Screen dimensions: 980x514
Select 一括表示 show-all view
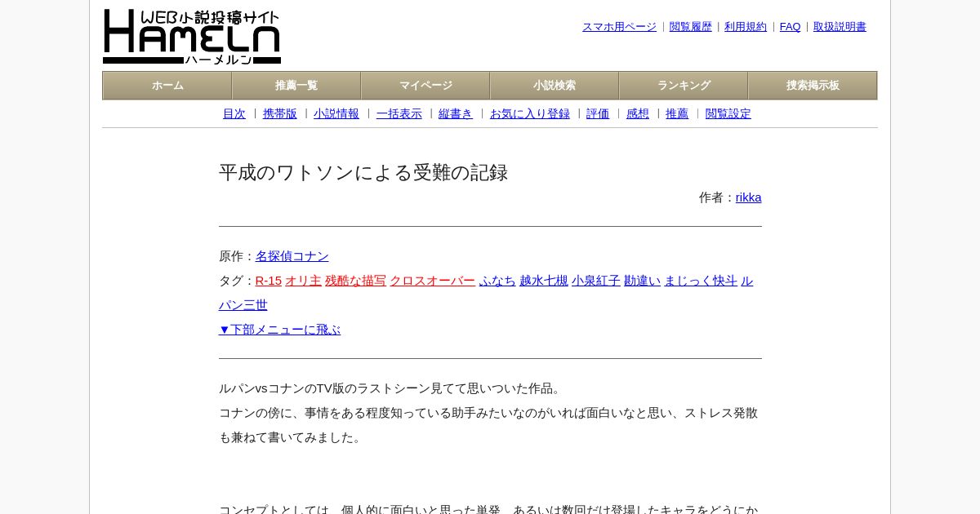coord(399,114)
